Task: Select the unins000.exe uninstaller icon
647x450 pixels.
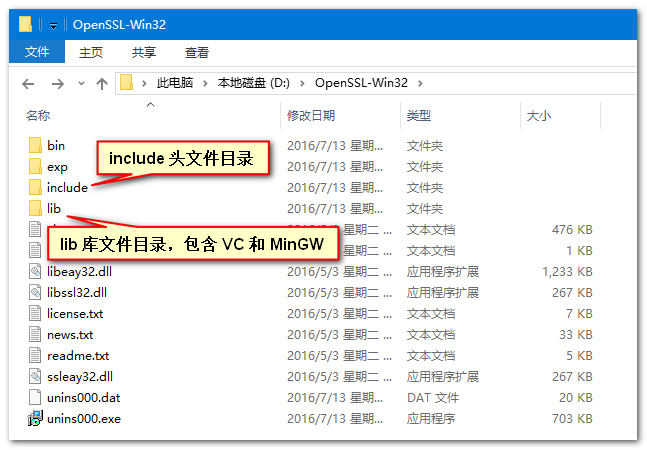Action: 35,419
